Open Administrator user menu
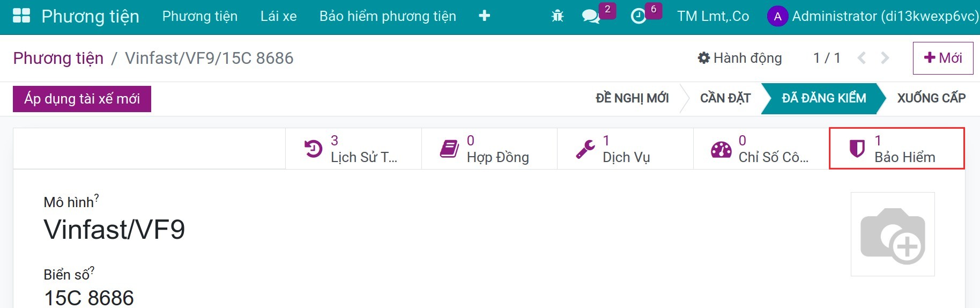Screen dimensions: 980x308 click(x=873, y=17)
